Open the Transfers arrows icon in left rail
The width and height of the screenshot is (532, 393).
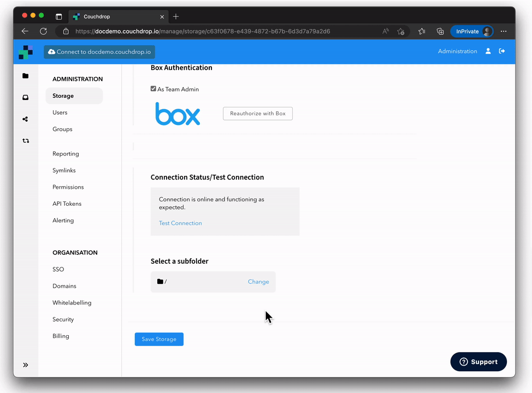(x=26, y=141)
